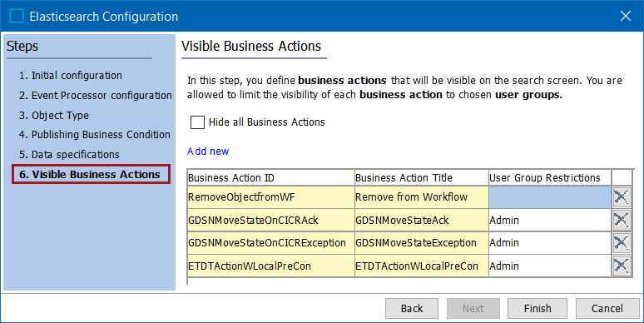Delete the GDSNMoveStateOnCICRAck row
The image size is (644, 323).
point(622,221)
